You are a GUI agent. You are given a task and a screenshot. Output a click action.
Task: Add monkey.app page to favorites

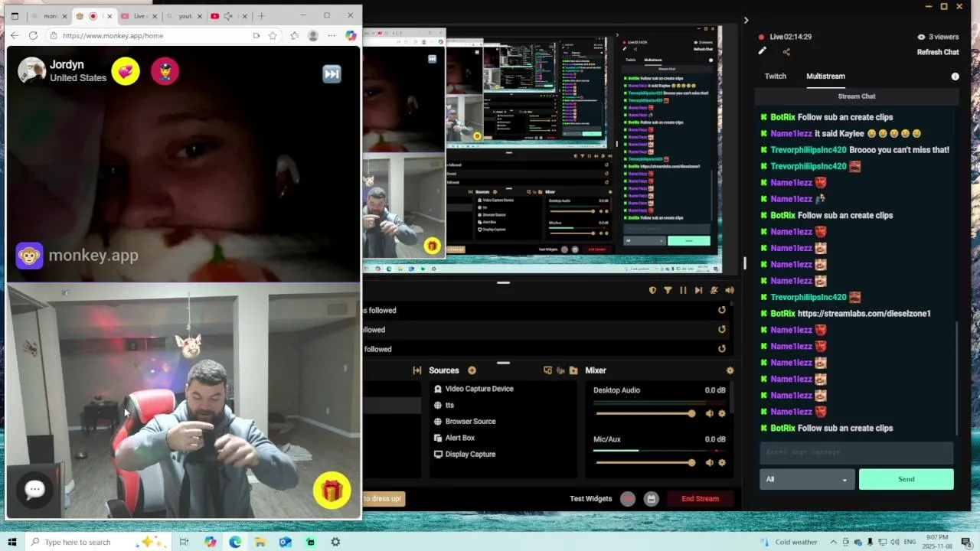pyautogui.click(x=273, y=35)
